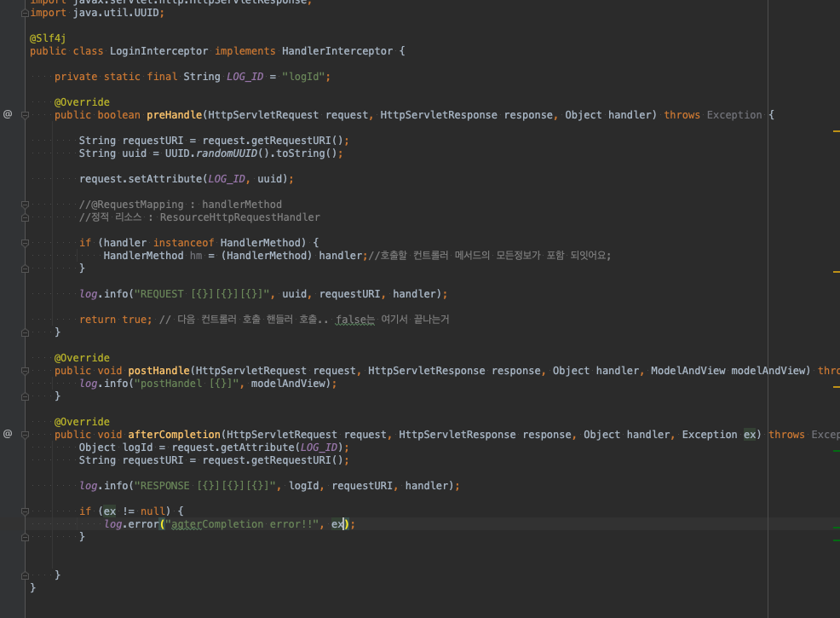Click the HandlerInterceptor interface name
Viewport: 840px width, 618px height.
coord(337,51)
